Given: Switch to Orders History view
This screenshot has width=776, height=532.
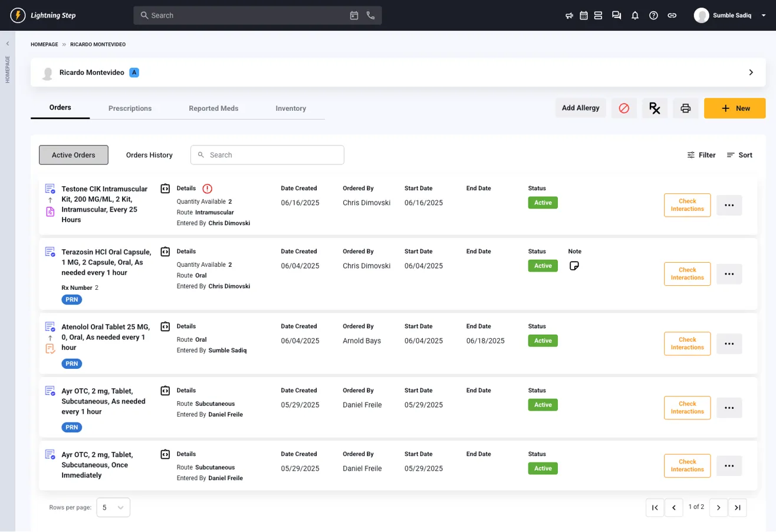Looking at the screenshot, I should 149,155.
